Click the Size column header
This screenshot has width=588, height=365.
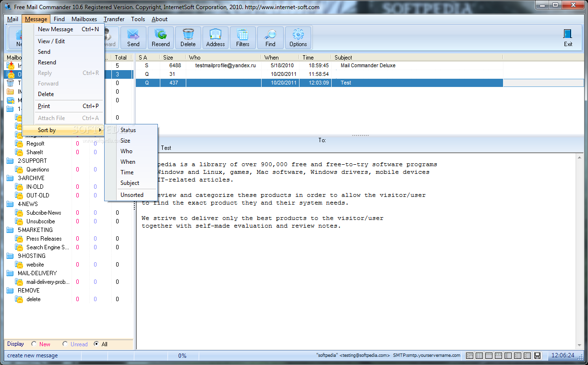tap(173, 58)
